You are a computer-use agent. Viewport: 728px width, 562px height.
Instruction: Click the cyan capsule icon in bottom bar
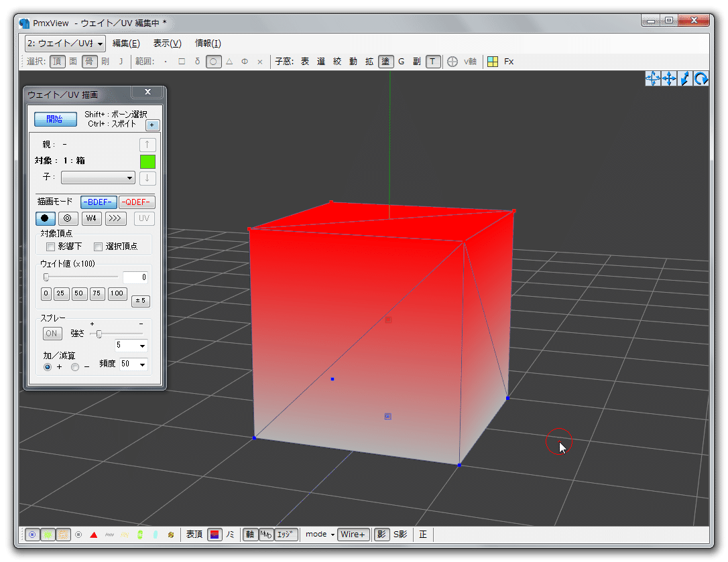[155, 535]
